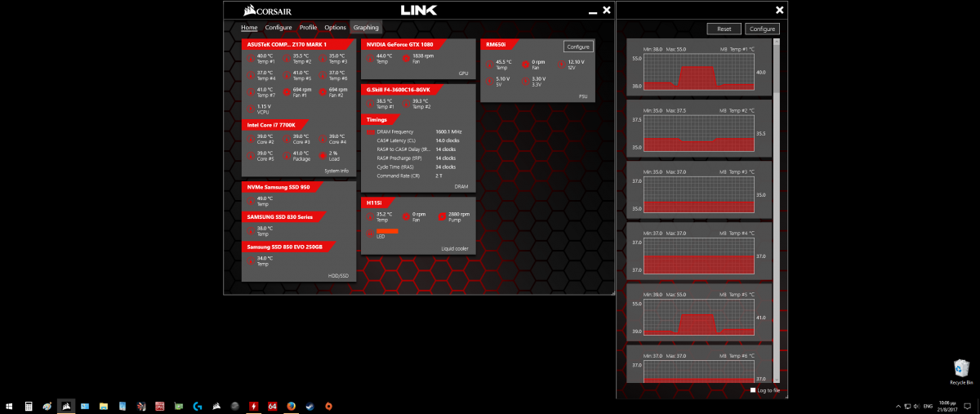Click the Samsung SSD 850 EVO temp icon
980x414 pixels.
point(249,260)
